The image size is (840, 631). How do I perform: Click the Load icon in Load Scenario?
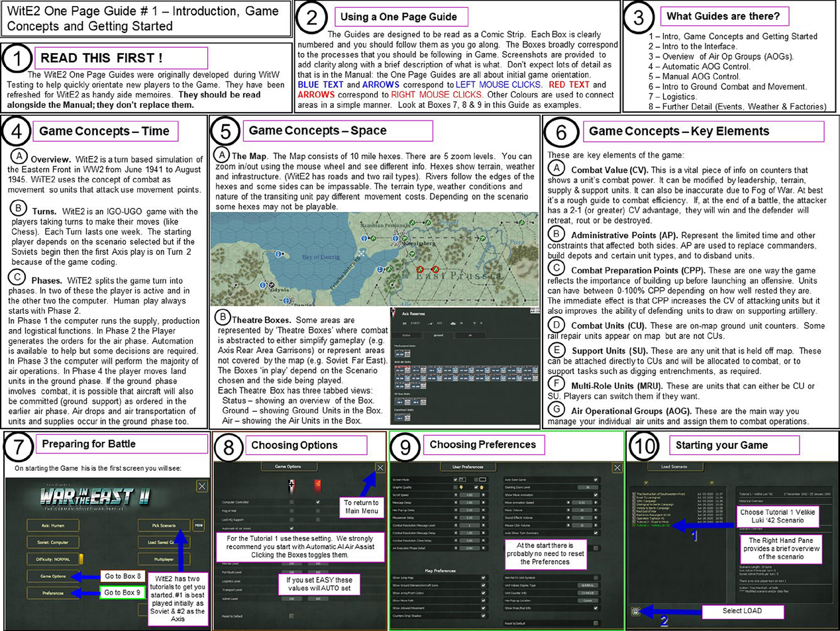pos(636,612)
